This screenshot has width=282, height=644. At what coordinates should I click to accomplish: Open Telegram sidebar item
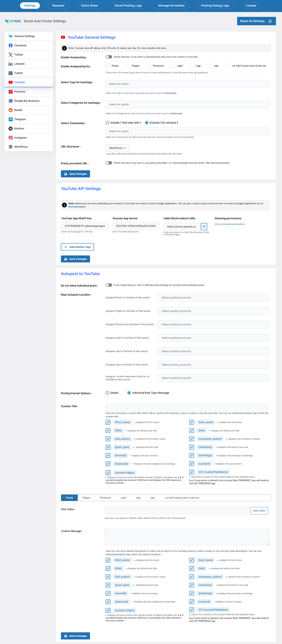pos(29,119)
